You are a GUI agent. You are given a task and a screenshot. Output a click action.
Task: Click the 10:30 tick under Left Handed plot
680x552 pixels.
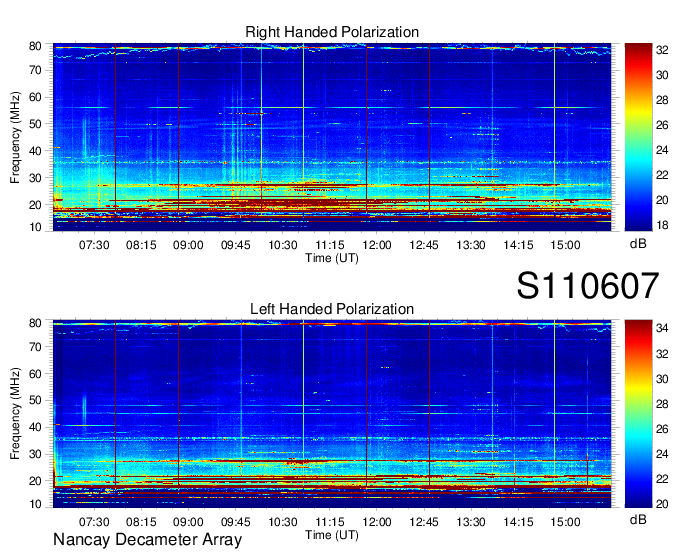point(283,522)
